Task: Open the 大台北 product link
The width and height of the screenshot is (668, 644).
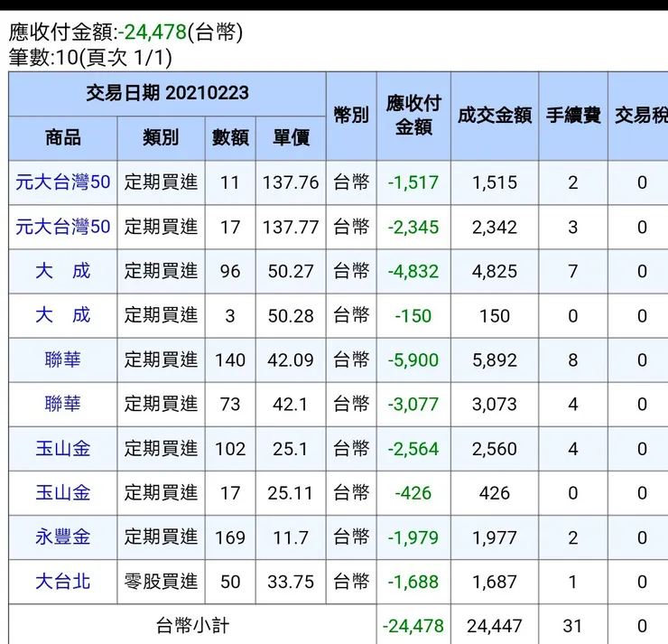Action: (63, 582)
